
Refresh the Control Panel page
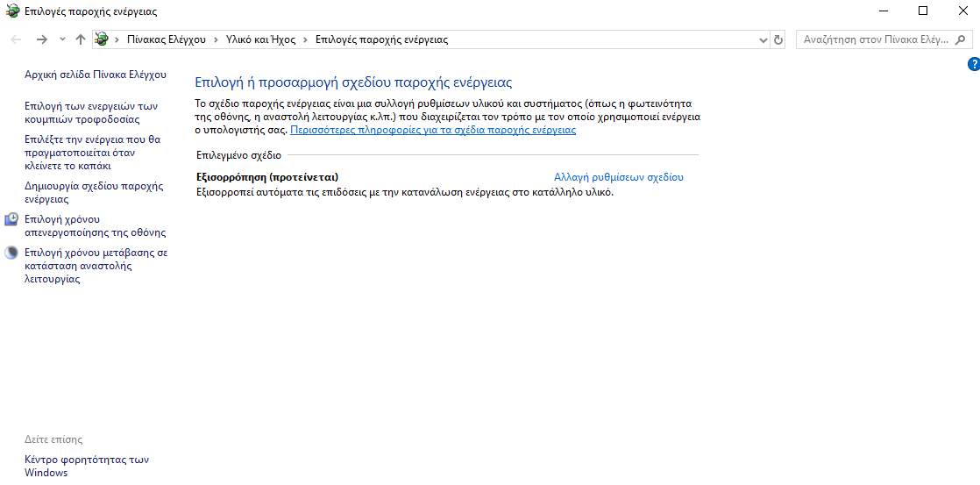click(778, 39)
